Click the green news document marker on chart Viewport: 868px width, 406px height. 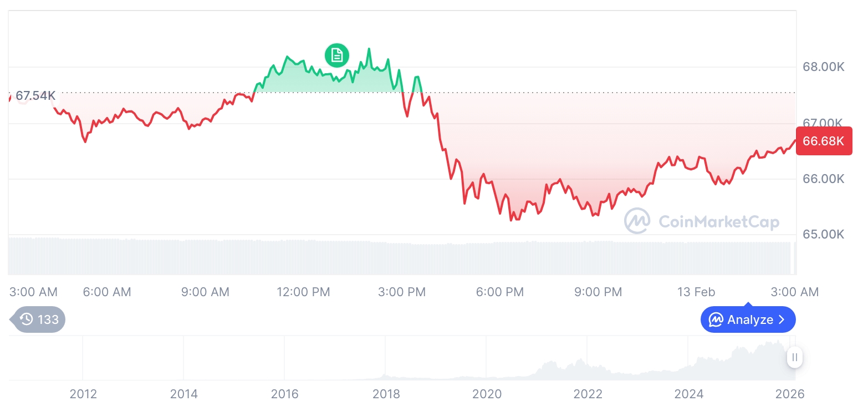click(337, 55)
